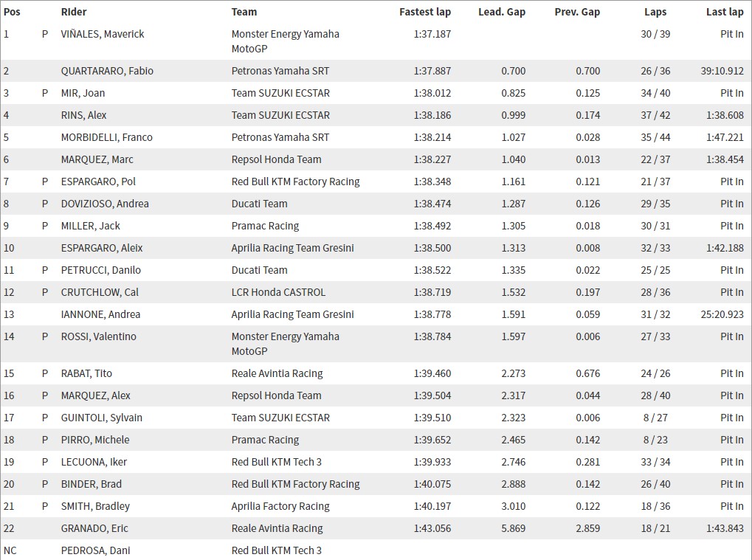Image resolution: width=752 pixels, height=560 pixels.
Task: Click the Pit In status for Petrucci
Action: pyautogui.click(x=732, y=271)
